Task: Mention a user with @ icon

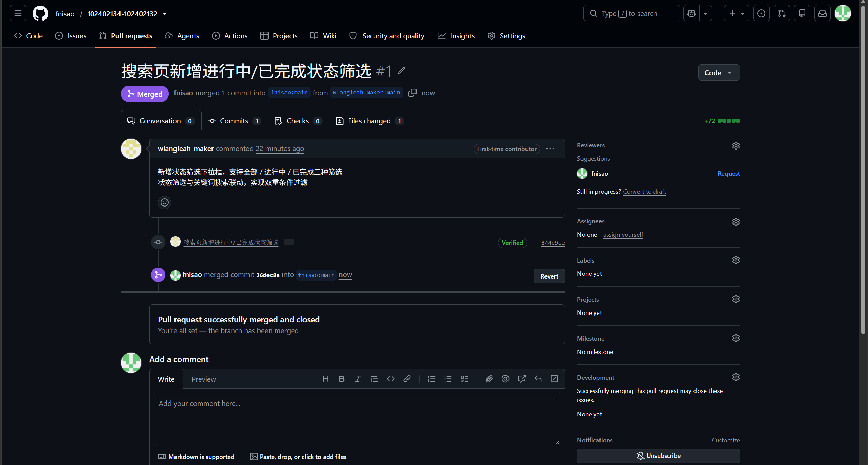Action: tap(505, 379)
